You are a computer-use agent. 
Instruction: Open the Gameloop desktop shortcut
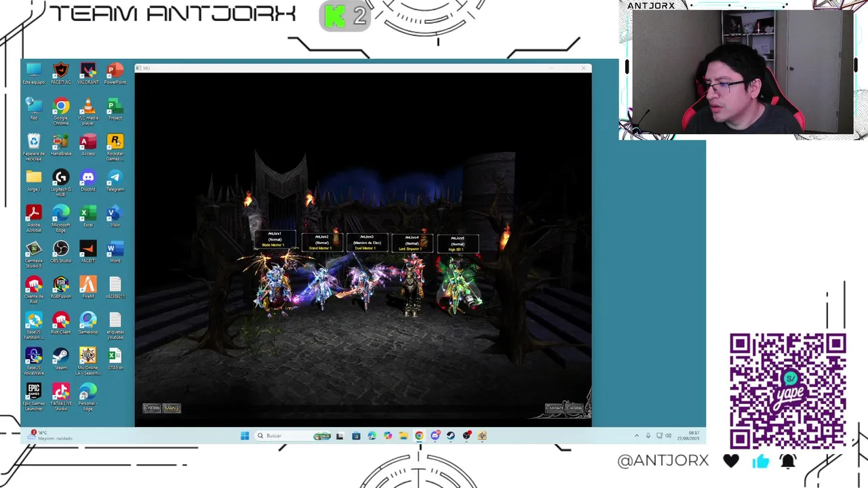[88, 323]
